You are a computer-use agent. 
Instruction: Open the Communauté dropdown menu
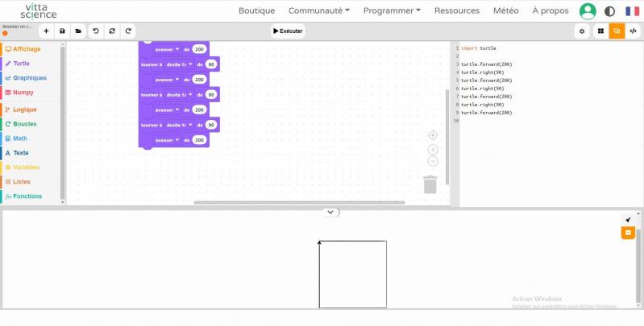[x=319, y=10]
